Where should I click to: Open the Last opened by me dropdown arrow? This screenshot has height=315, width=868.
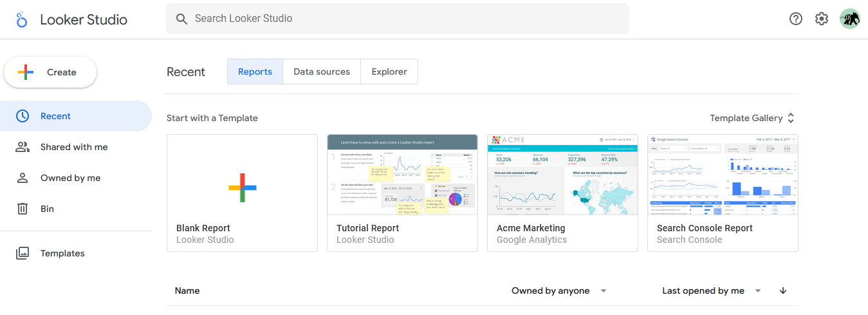tap(758, 291)
